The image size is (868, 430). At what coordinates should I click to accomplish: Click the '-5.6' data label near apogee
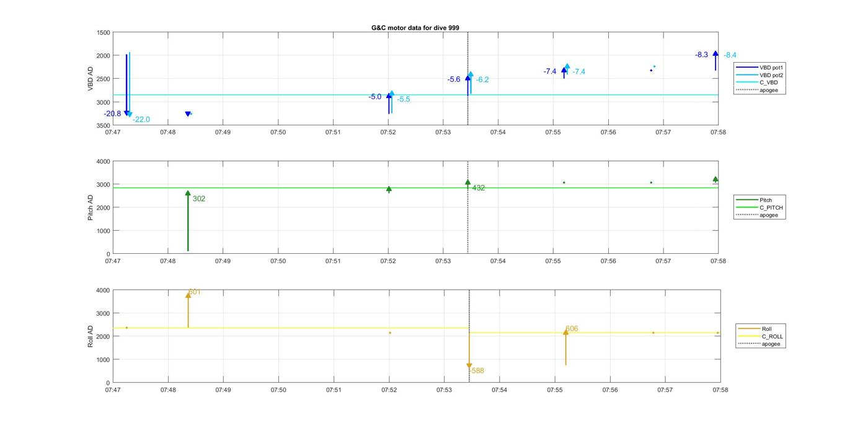(454, 79)
